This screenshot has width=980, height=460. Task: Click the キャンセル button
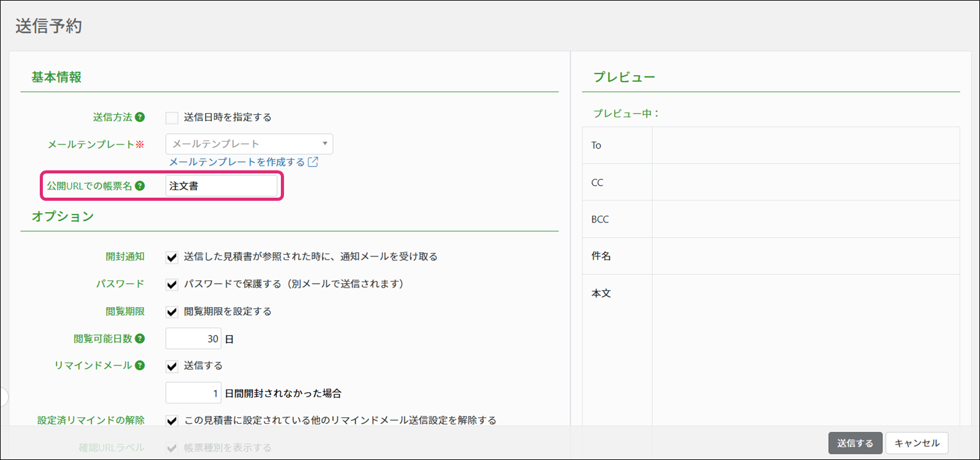click(917, 443)
